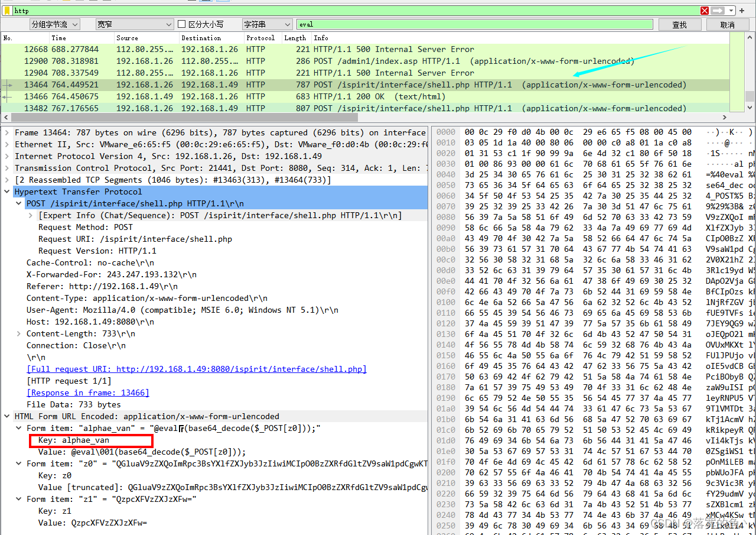The image size is (756, 535).
Task: Expand the Expert Info (Chat/Sequence) node
Action: 31,215
